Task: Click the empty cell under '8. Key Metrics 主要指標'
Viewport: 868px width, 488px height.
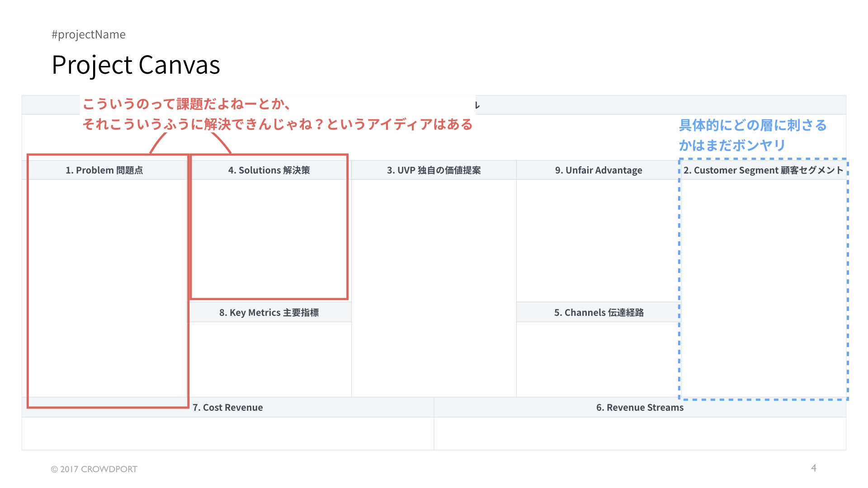Action: [270, 360]
